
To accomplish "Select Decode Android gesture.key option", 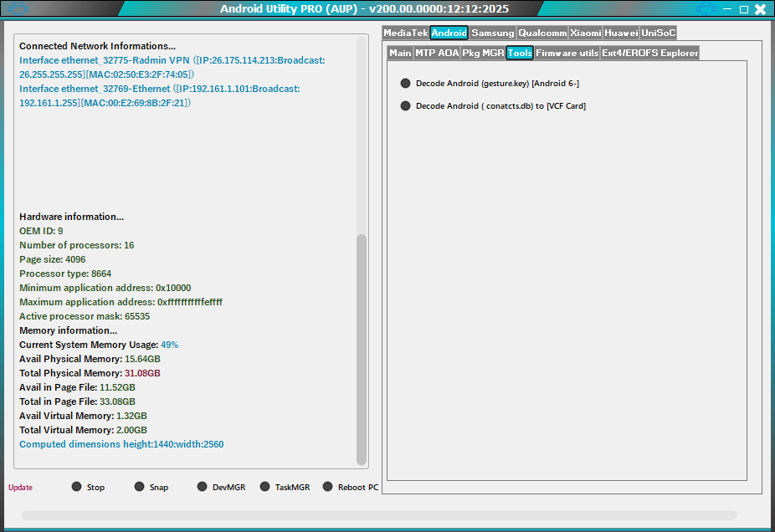I will [405, 83].
